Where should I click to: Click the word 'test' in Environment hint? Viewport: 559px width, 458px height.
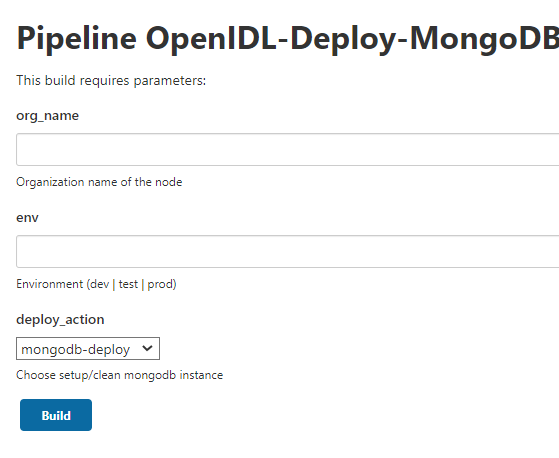click(x=128, y=284)
